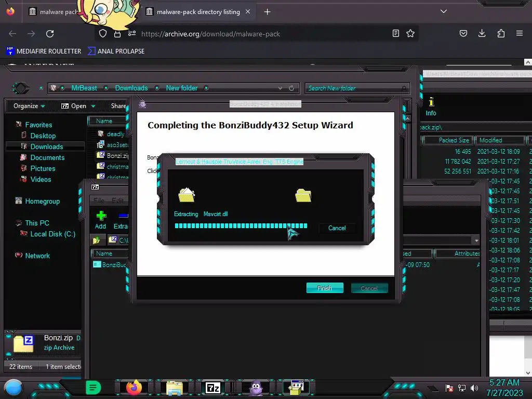Image resolution: width=532 pixels, height=399 pixels.
Task: Select Favorites in the navigation pane
Action: pyautogui.click(x=38, y=125)
